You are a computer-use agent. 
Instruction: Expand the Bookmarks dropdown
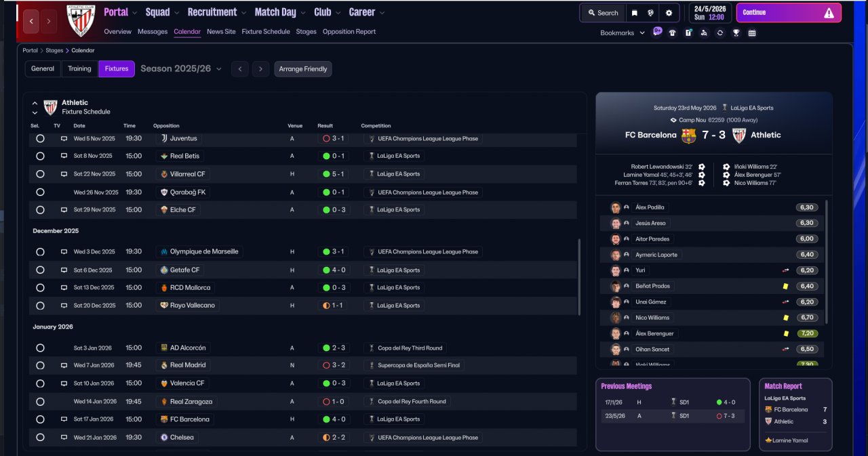coord(623,33)
